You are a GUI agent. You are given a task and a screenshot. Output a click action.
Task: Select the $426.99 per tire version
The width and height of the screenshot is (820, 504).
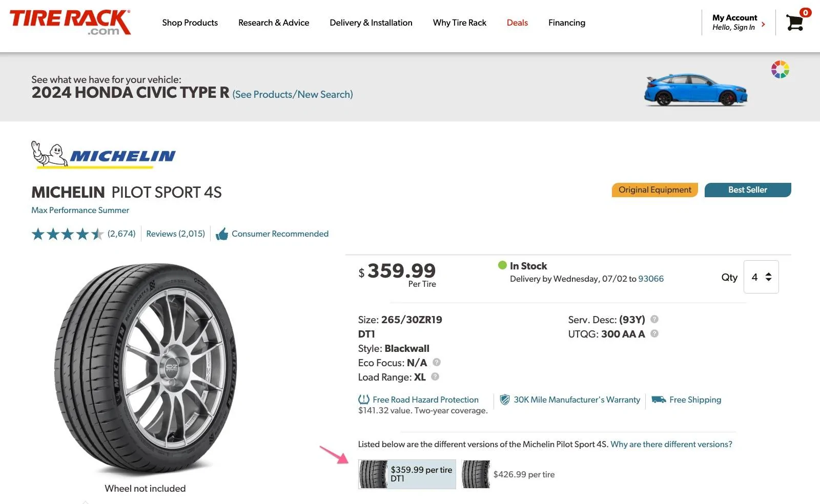point(508,474)
